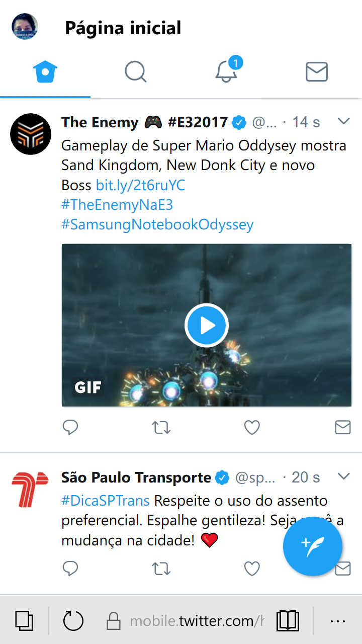362x644 pixels.
Task: Retweet the São Paulo Transporte tweet
Action: tap(161, 569)
